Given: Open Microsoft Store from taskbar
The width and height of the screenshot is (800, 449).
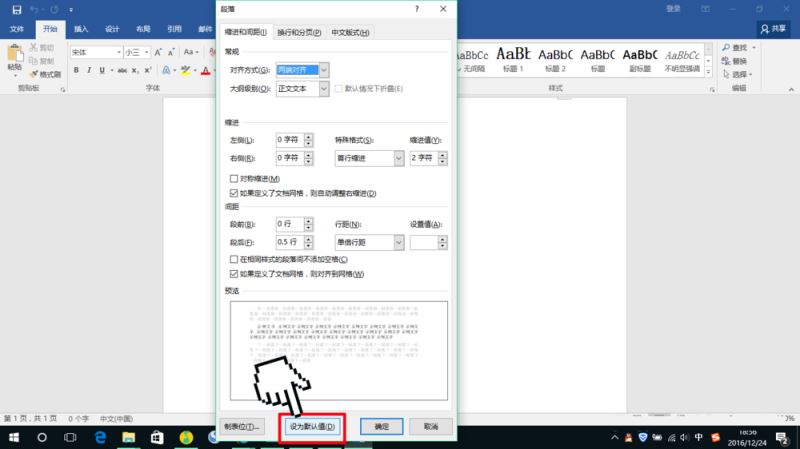Looking at the screenshot, I should click(157, 437).
